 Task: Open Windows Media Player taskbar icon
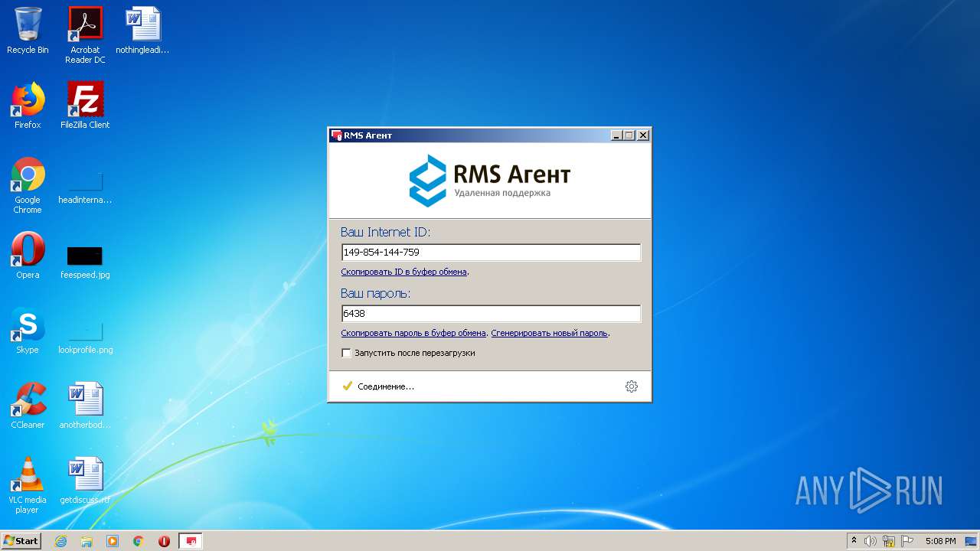113,541
